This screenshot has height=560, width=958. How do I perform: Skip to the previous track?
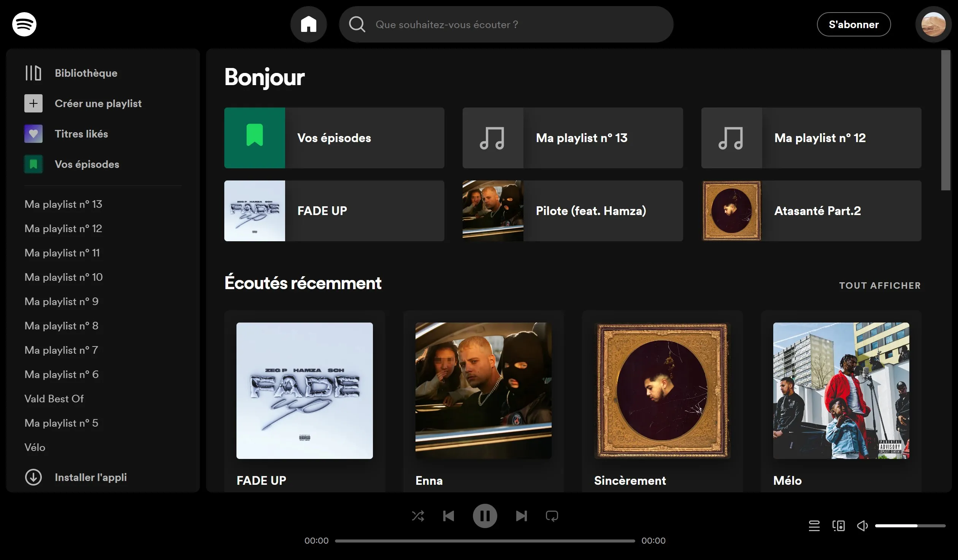click(449, 516)
